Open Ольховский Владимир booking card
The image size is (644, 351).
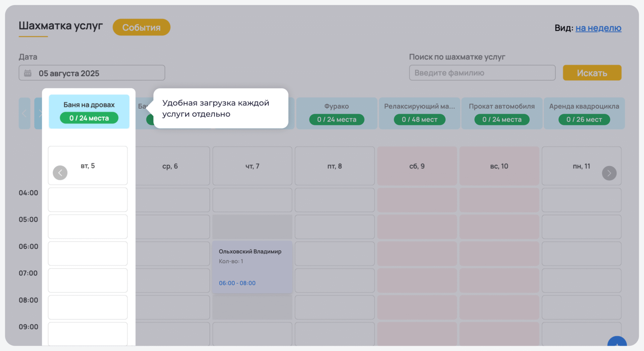252,267
